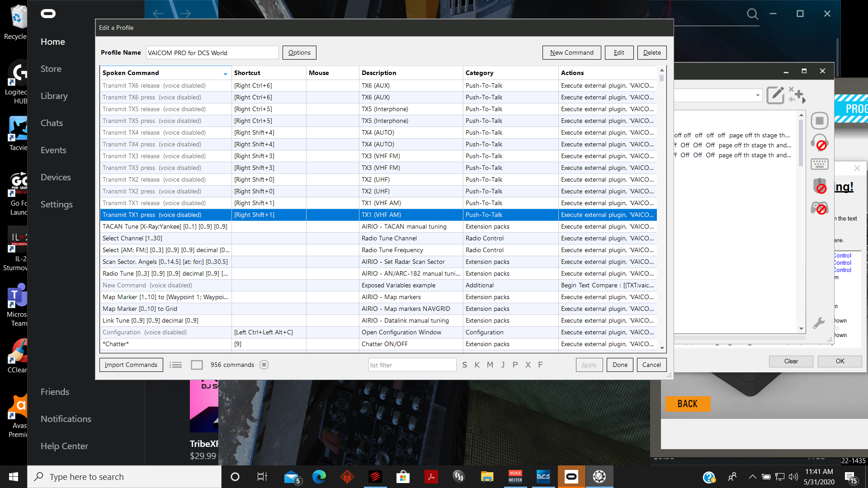This screenshot has width=868, height=488.
Task: Open the DCS icon in the taskbar
Action: point(543,477)
